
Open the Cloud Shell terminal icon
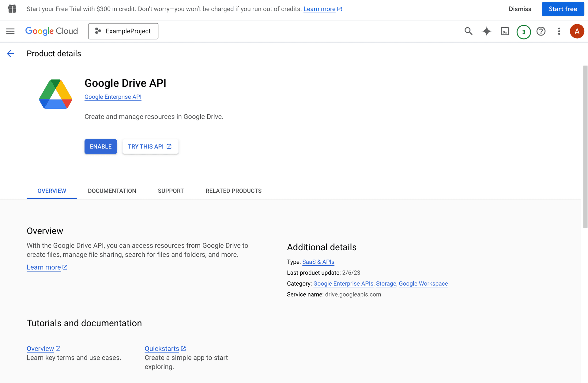(x=505, y=31)
